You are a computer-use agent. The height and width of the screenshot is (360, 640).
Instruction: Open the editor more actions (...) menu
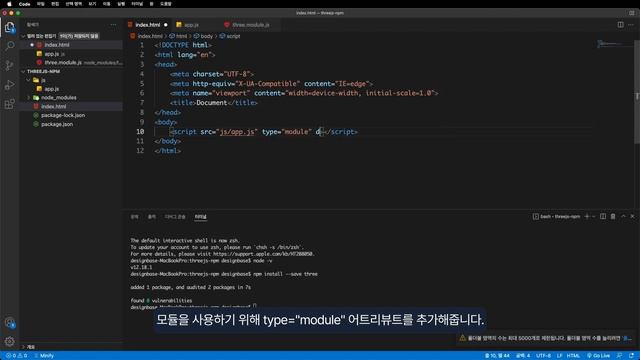[x=631, y=25]
